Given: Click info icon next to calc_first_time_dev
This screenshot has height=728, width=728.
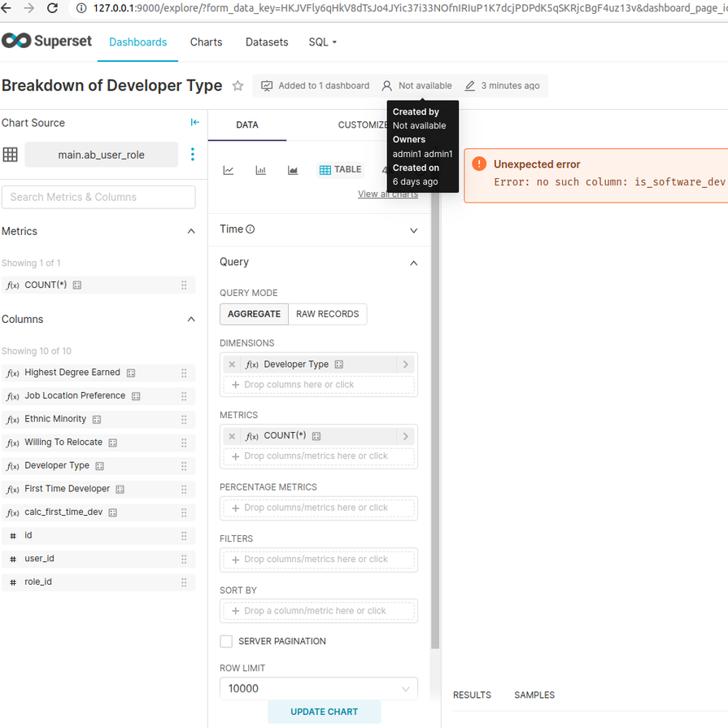Looking at the screenshot, I should pyautogui.click(x=113, y=512).
